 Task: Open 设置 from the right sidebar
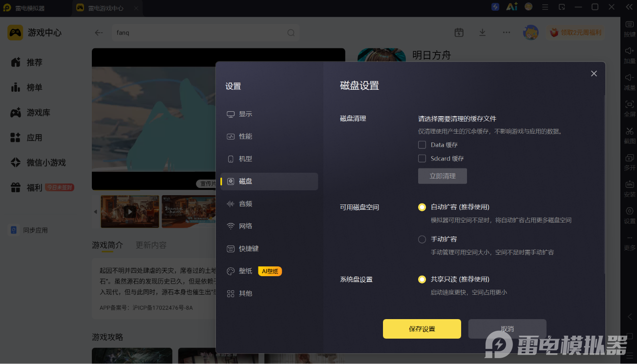630,215
